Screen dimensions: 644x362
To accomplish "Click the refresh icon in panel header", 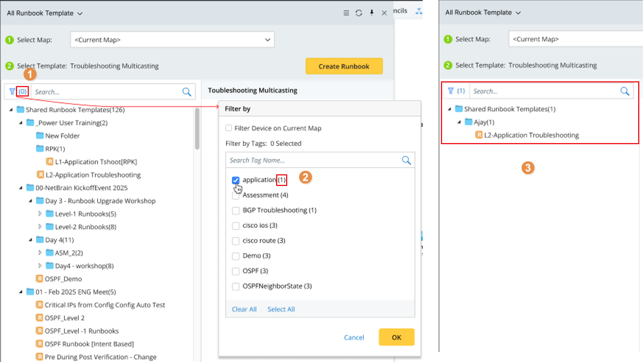I will tap(358, 13).
